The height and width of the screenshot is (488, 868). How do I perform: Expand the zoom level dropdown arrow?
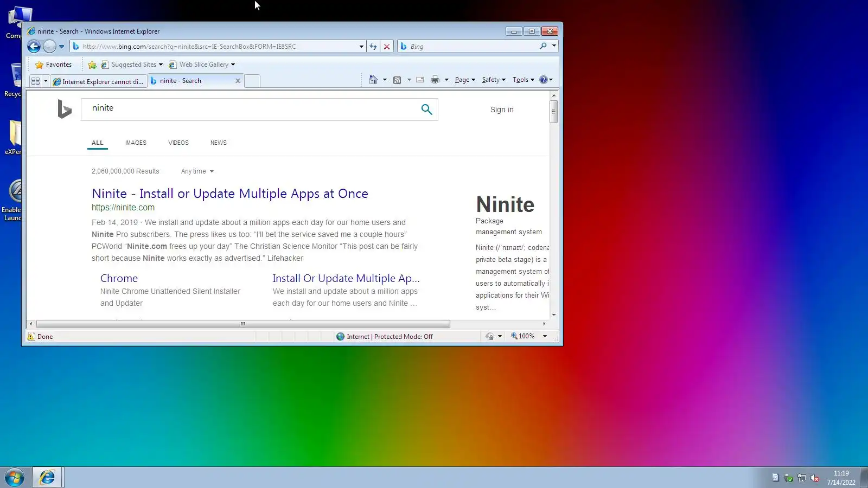[x=545, y=336]
